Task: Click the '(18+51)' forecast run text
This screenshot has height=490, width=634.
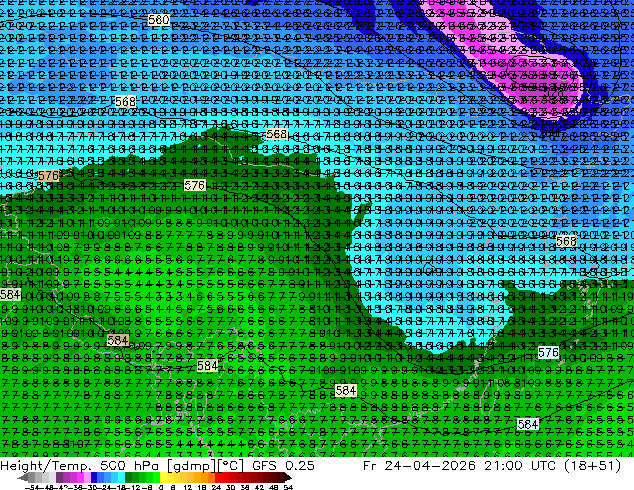Action: point(593,466)
